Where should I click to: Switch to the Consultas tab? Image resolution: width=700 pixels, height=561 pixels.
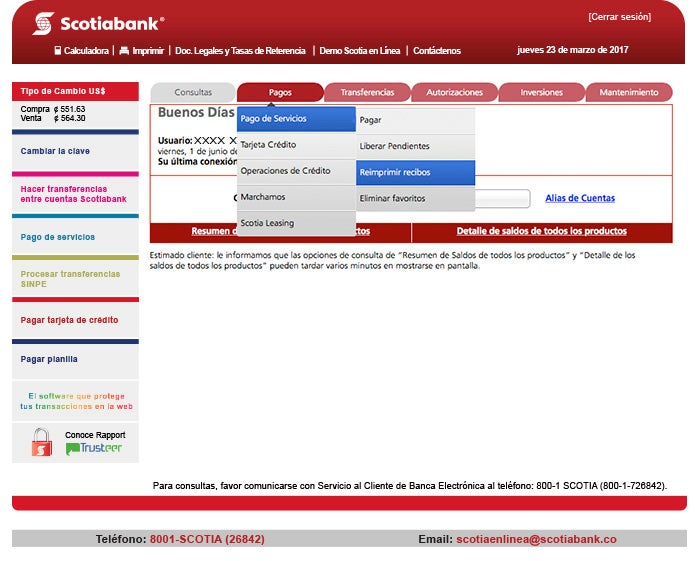193,92
